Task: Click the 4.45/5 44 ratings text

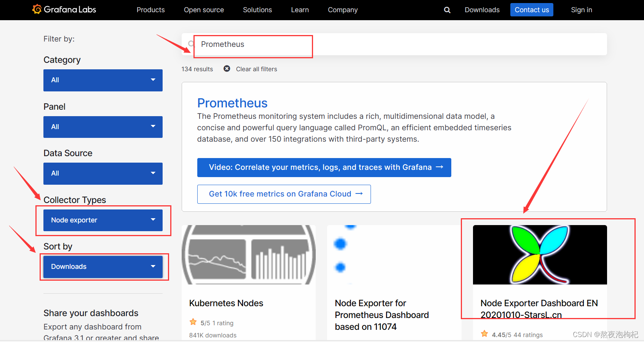Action: [517, 335]
